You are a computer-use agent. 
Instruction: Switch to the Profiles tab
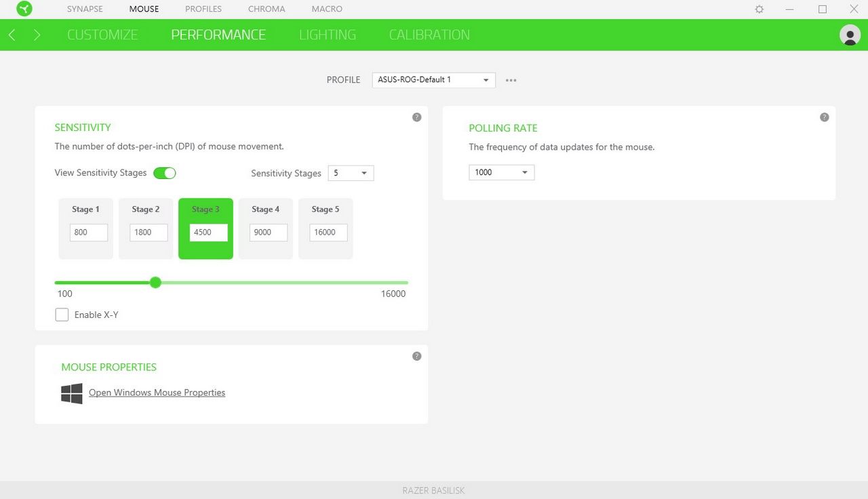(203, 9)
